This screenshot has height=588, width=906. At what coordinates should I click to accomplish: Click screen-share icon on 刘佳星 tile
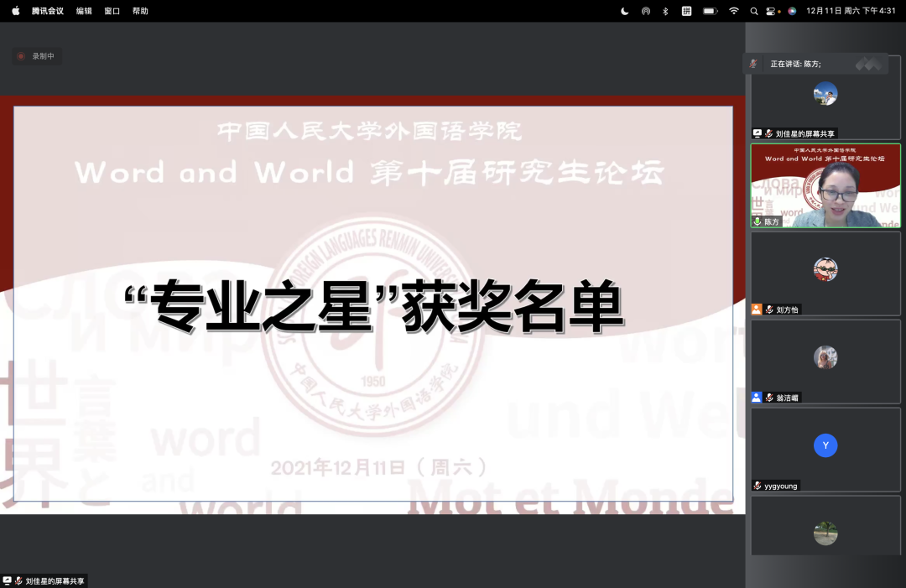(758, 133)
